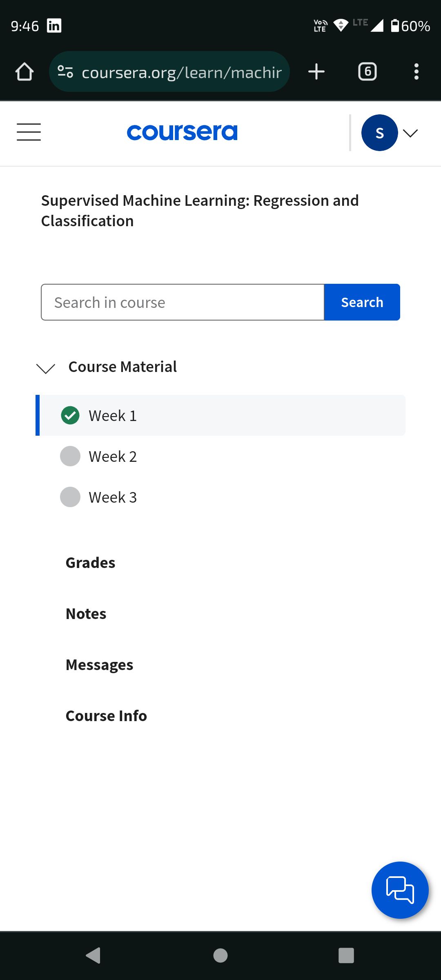Viewport: 441px width, 980px height.
Task: Tap the browser home icon
Action: 24,72
